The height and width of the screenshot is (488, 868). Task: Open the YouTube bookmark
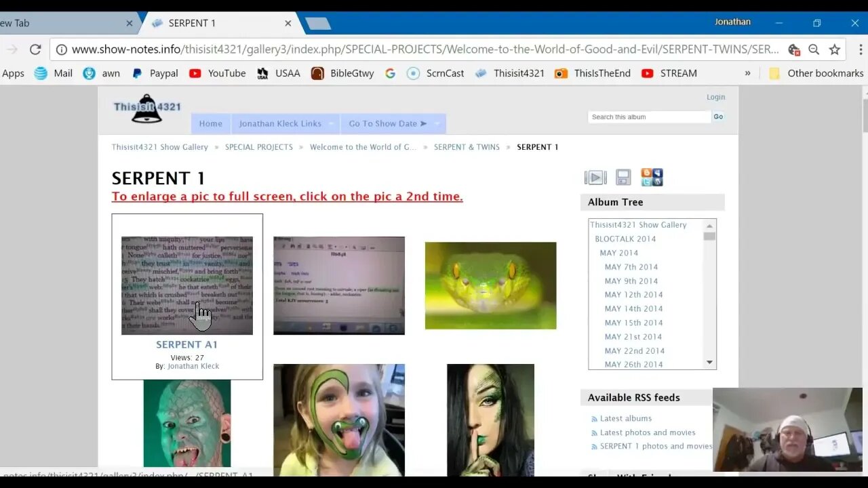[218, 73]
